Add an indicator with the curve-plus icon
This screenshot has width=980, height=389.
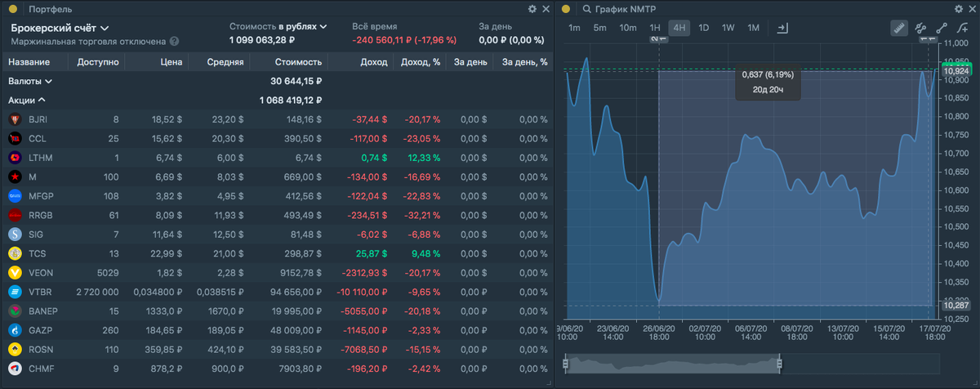961,28
